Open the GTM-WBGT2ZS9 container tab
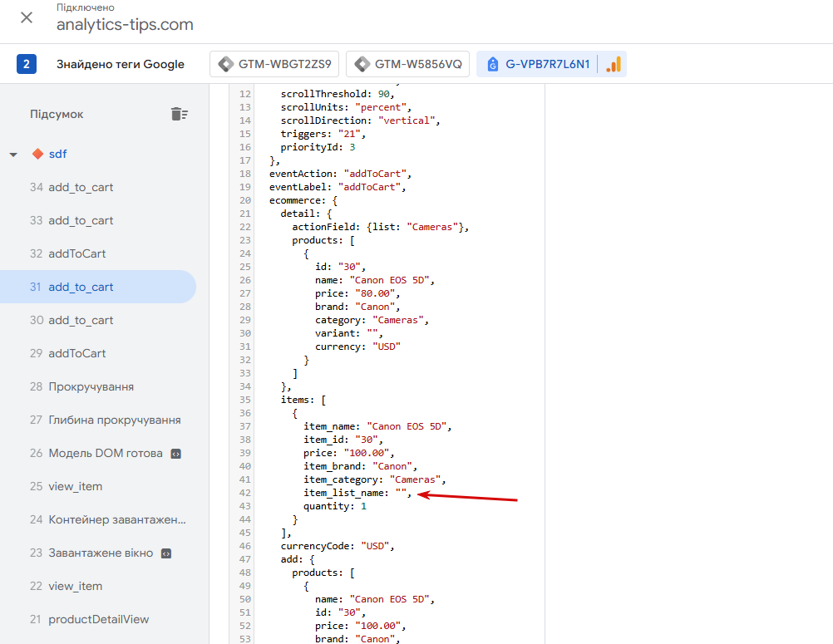 [x=274, y=64]
